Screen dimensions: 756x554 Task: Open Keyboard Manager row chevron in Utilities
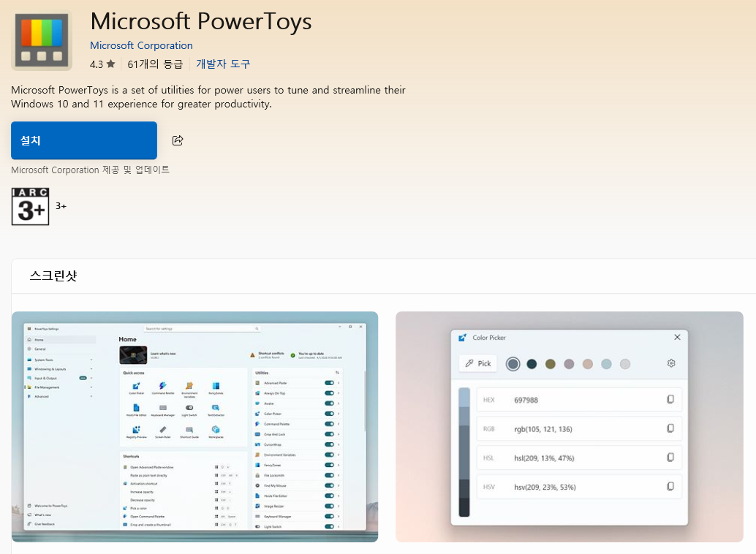tap(339, 517)
